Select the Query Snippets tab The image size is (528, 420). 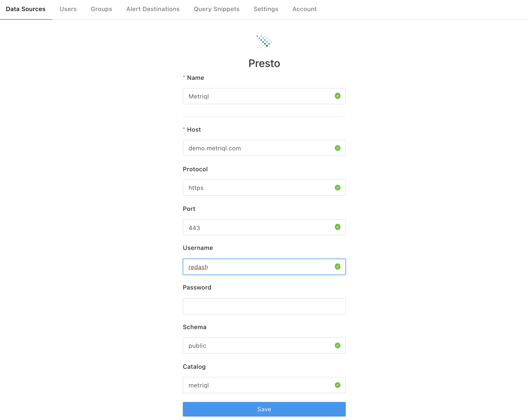(x=217, y=9)
